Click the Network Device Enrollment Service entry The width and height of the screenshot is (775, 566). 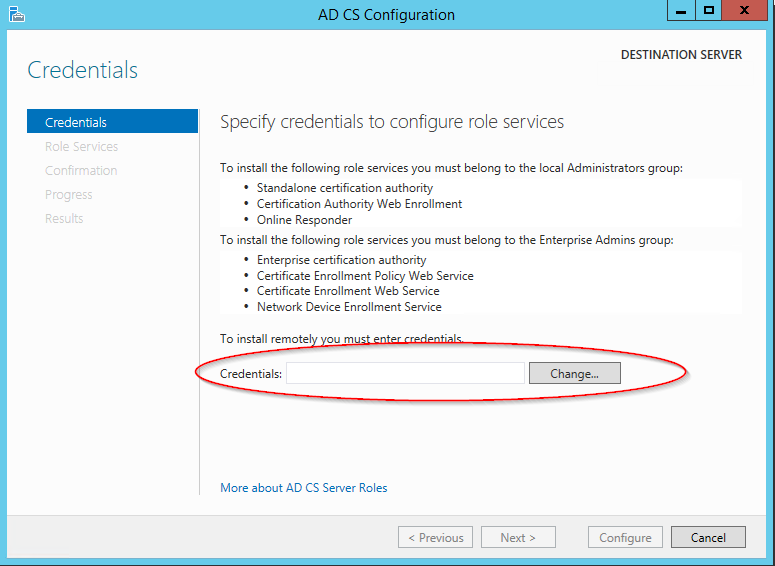click(x=349, y=307)
